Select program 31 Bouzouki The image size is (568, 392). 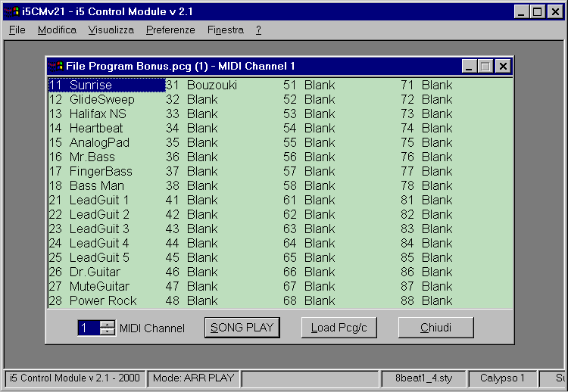tap(211, 86)
